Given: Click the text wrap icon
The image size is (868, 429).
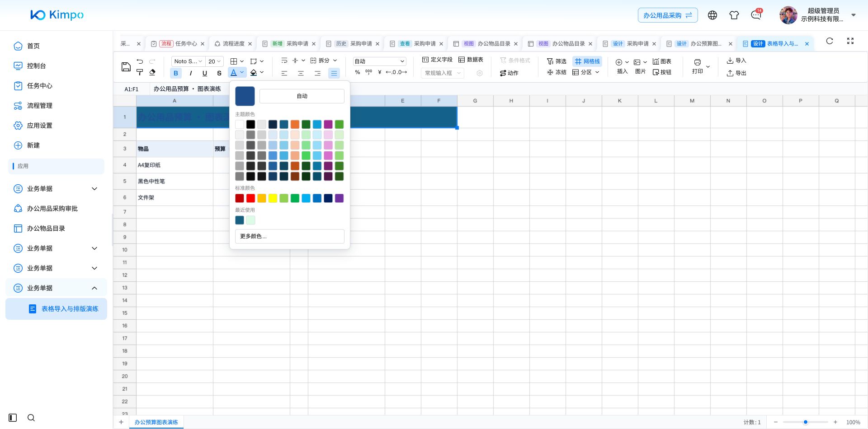Looking at the screenshot, I should tap(284, 61).
